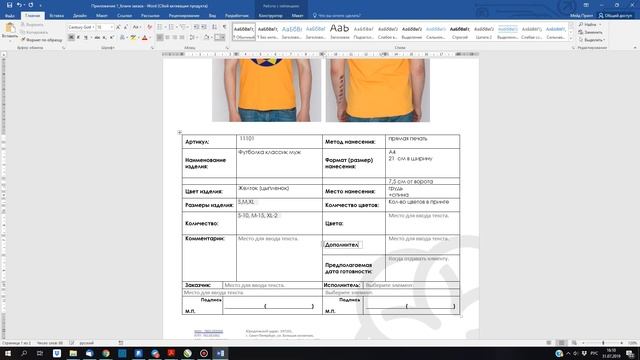Decrease font size with the shrink font icon
The height and width of the screenshot is (360, 640).
tap(125, 27)
